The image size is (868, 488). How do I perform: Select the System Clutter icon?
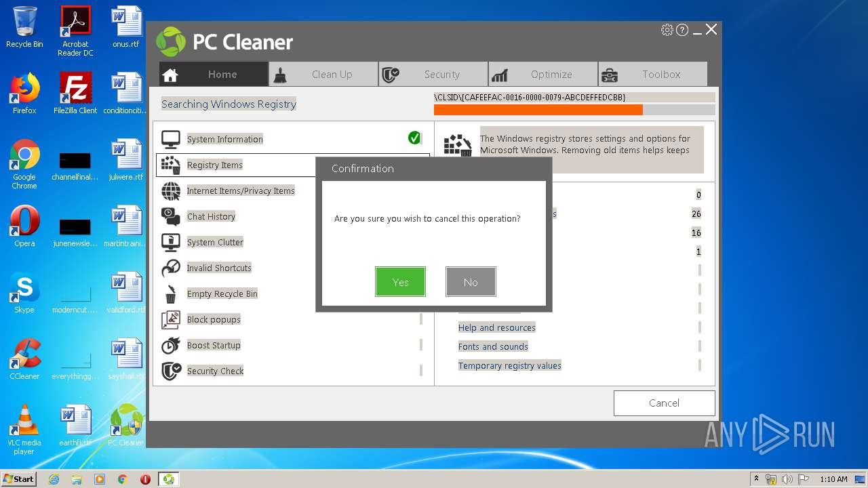[171, 242]
